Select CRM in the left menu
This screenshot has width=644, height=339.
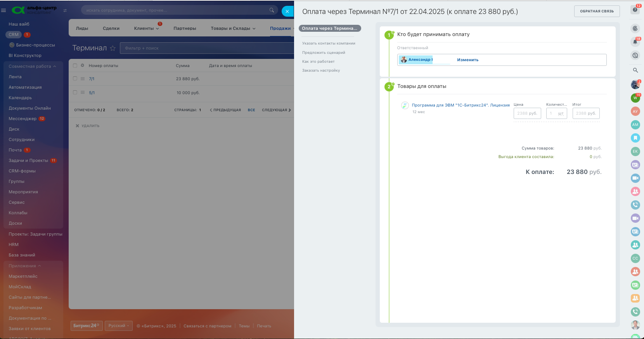click(x=14, y=34)
